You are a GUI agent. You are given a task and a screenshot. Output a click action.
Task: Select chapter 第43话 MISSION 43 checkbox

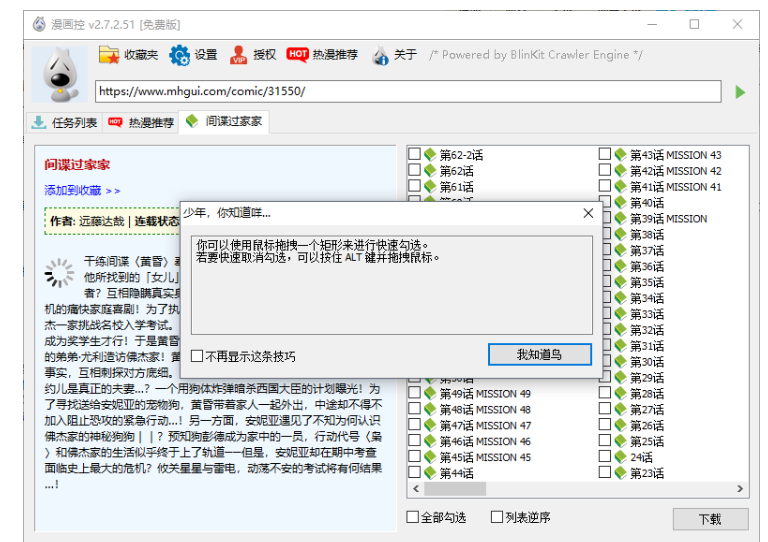(x=605, y=155)
